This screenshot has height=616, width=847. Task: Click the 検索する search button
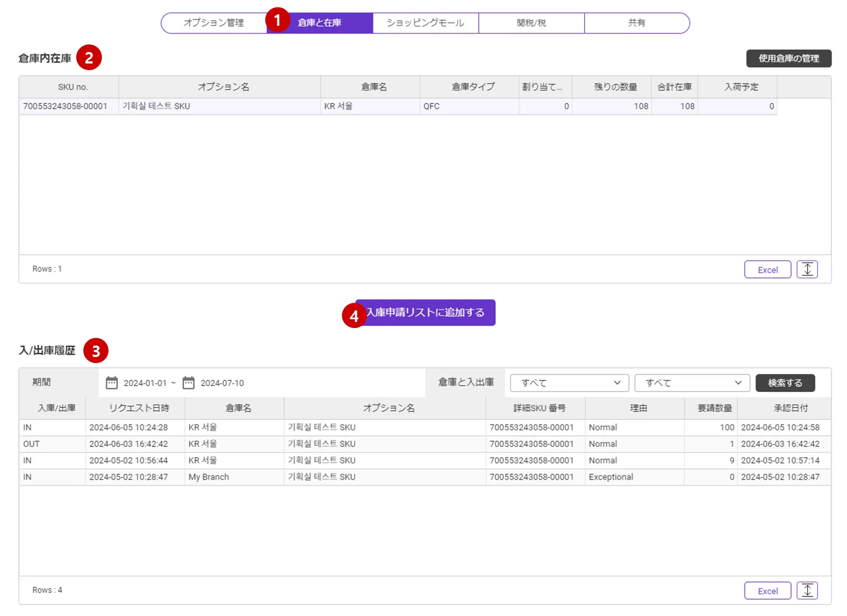click(785, 383)
